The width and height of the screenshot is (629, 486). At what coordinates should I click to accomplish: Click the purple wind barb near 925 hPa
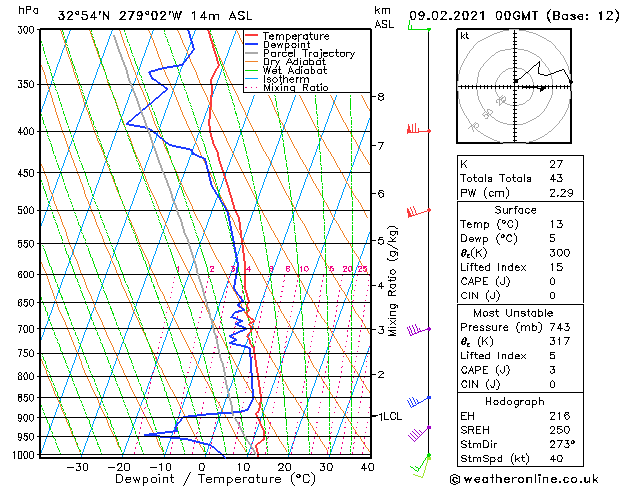pyautogui.click(x=420, y=433)
